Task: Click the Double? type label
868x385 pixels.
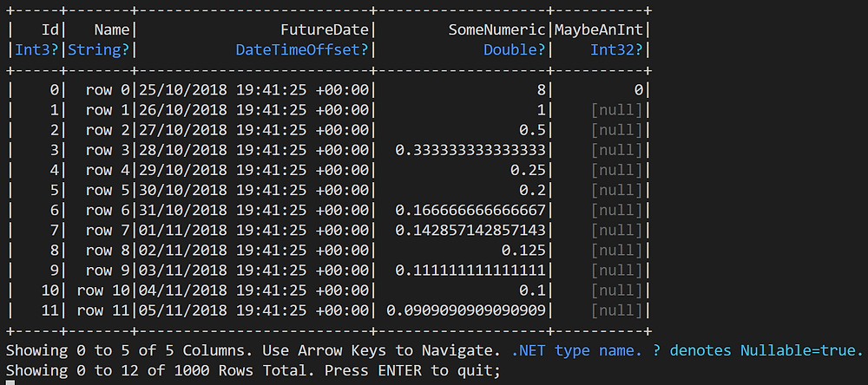Action: pyautogui.click(x=515, y=49)
